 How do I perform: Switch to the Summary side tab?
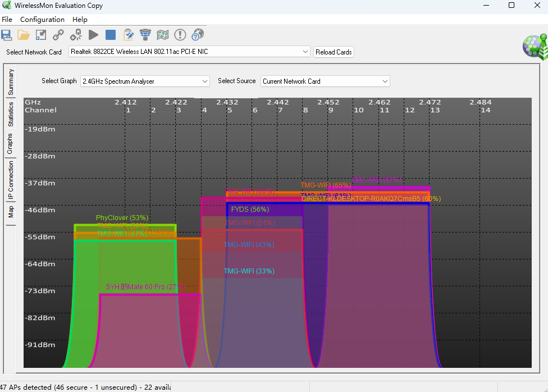click(x=11, y=82)
